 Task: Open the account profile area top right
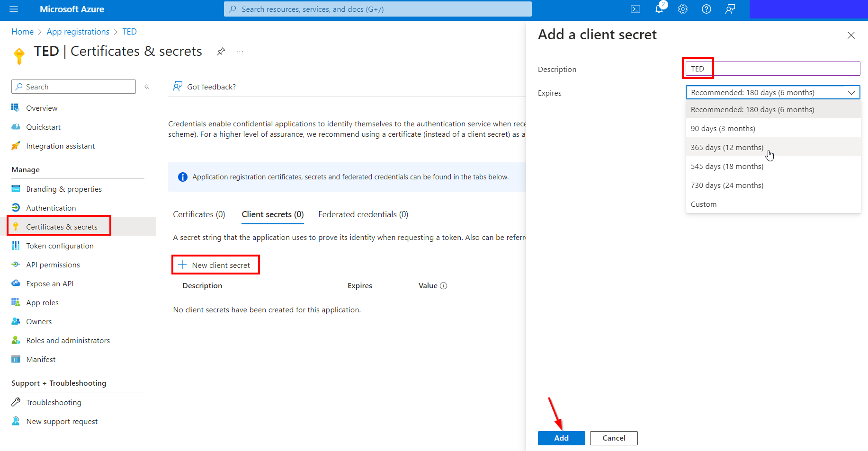(x=808, y=9)
